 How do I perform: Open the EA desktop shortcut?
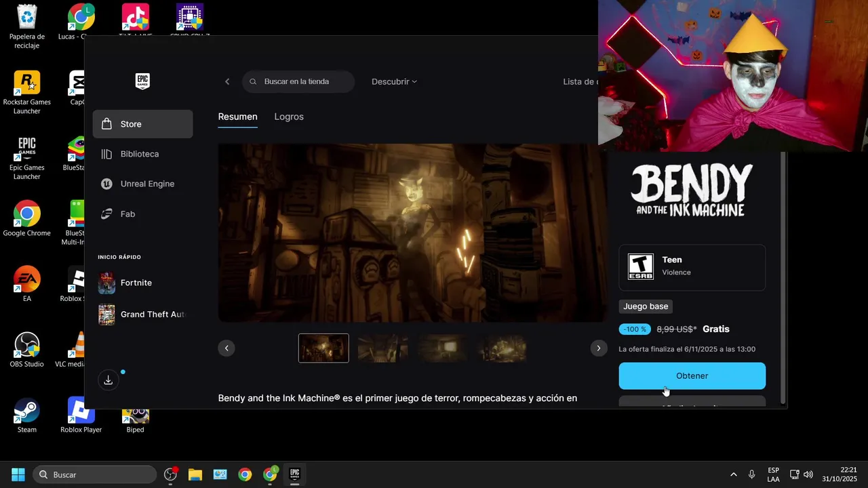point(27,284)
